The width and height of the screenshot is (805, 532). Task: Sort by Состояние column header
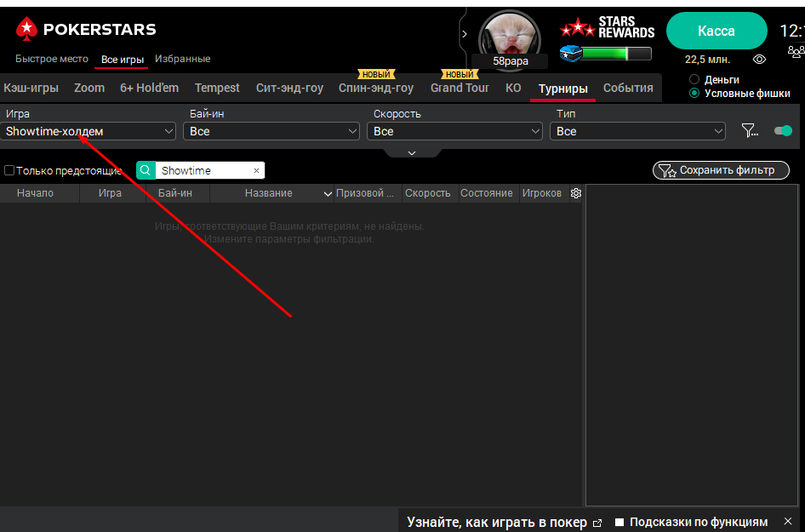(x=486, y=193)
